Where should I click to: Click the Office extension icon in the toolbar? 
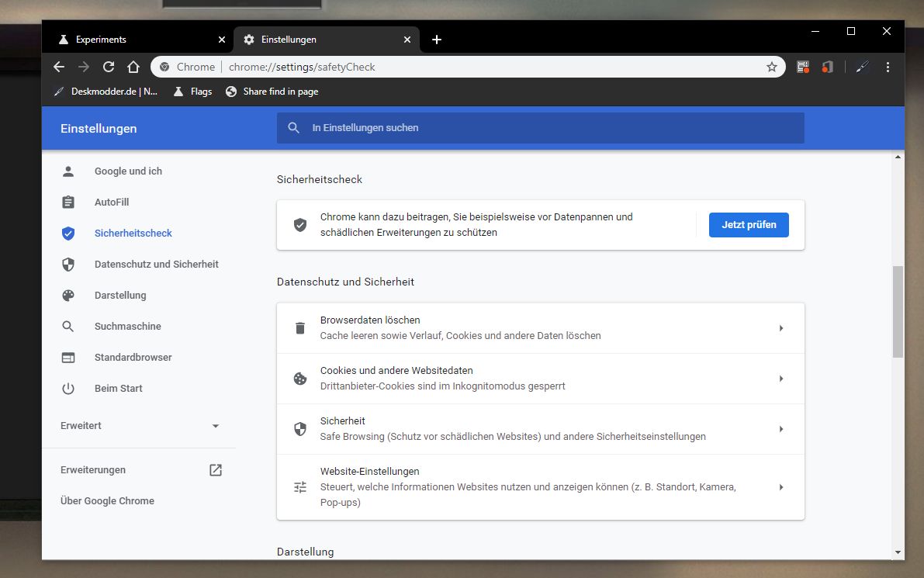pos(827,67)
